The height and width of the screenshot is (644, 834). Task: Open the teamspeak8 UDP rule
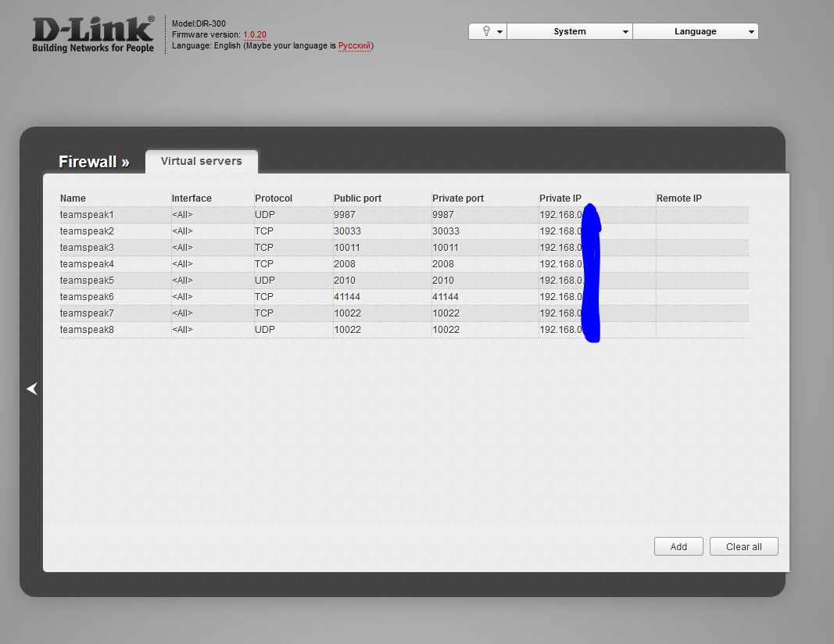pyautogui.click(x=87, y=330)
